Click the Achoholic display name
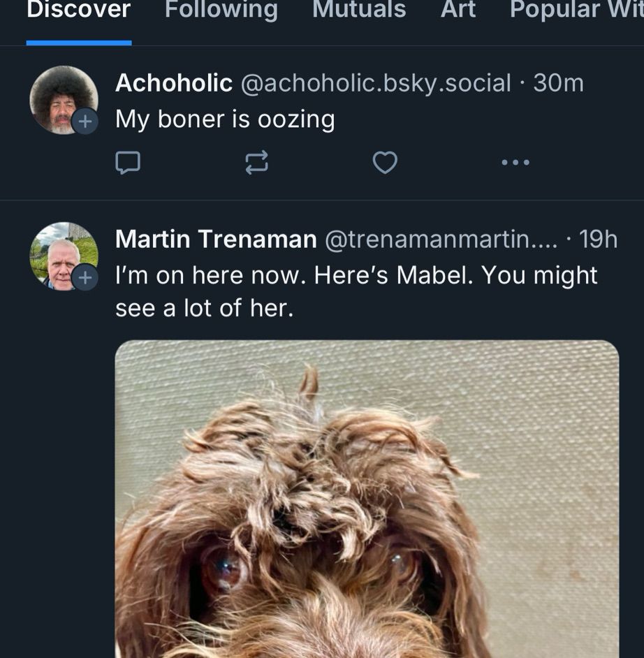 pyautogui.click(x=173, y=83)
